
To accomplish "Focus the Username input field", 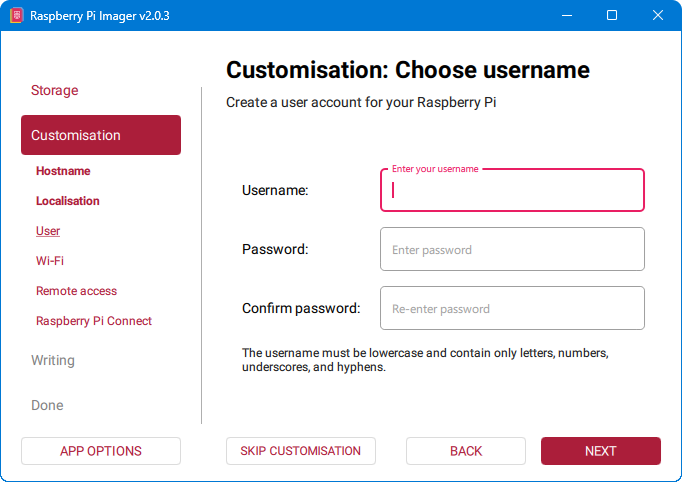I will point(512,190).
